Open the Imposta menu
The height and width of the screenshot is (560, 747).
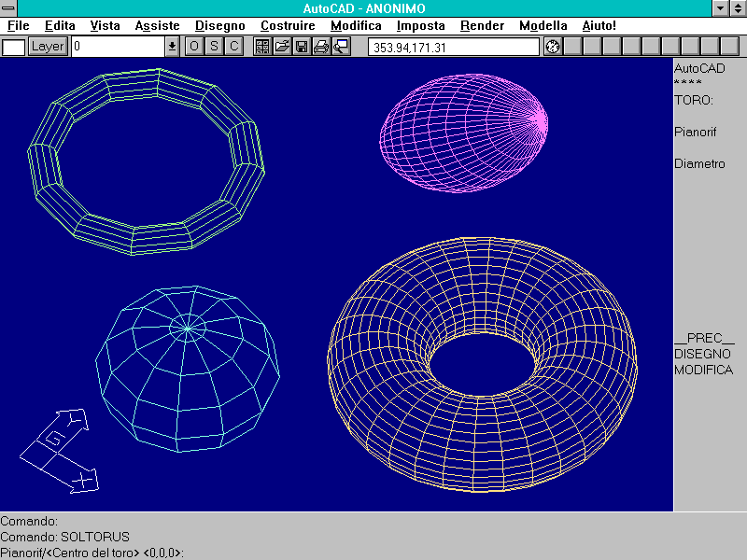coord(421,26)
